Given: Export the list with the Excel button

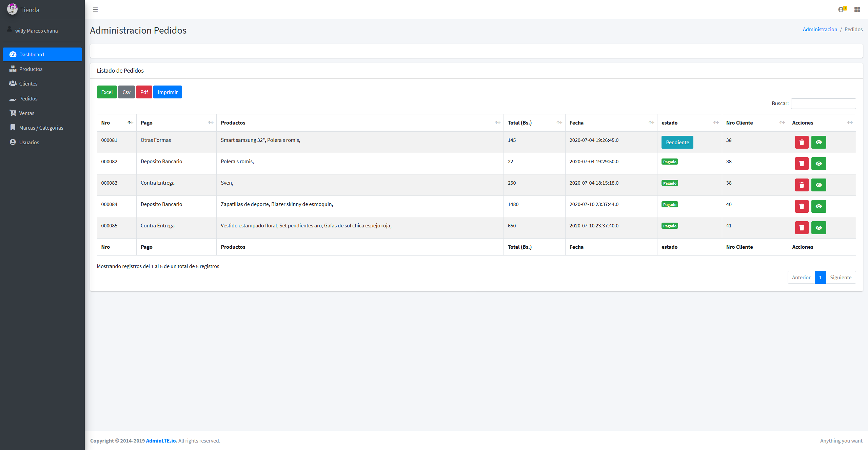Looking at the screenshot, I should pyautogui.click(x=107, y=92).
